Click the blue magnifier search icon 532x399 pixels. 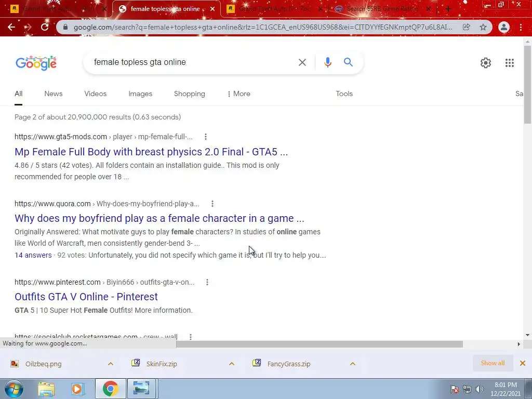click(348, 62)
